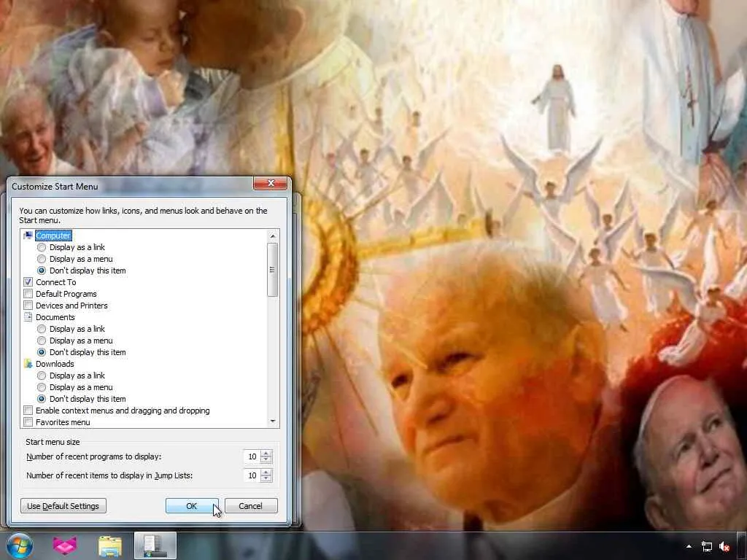Click Use Default Settings button

(x=63, y=506)
